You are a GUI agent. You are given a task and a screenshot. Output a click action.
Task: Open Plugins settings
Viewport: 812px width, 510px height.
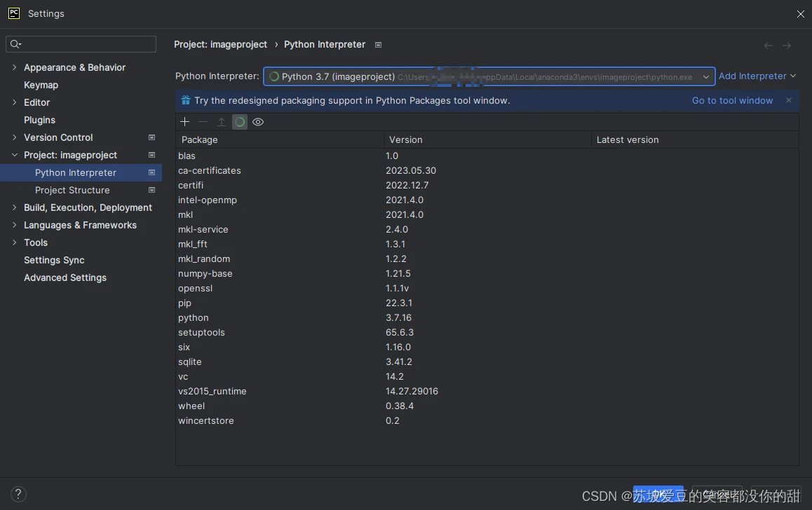coord(39,120)
